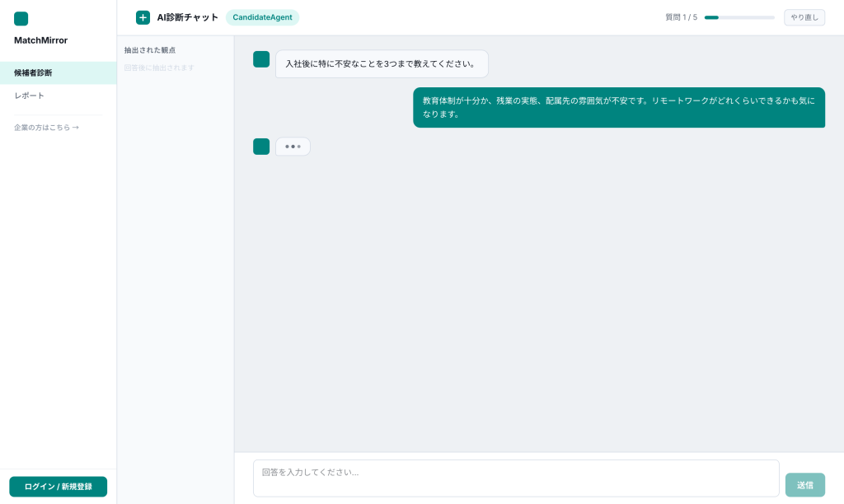Click the agent avatar beside the first question
This screenshot has width=844, height=504.
261,59
